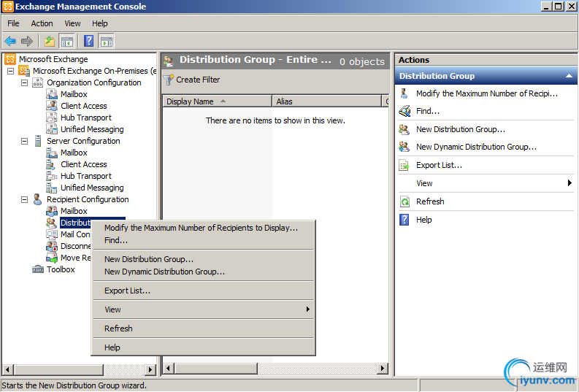Viewport: 579px width, 392px height.
Task: Sort by Alias column header
Action: click(326, 101)
